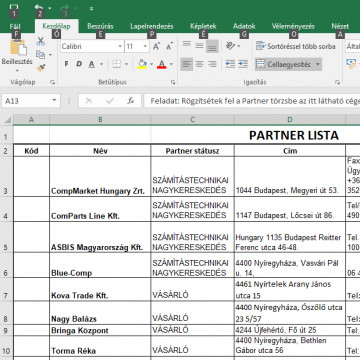Open Customize Quick Access Toolbar dropdown

(x=91, y=9)
